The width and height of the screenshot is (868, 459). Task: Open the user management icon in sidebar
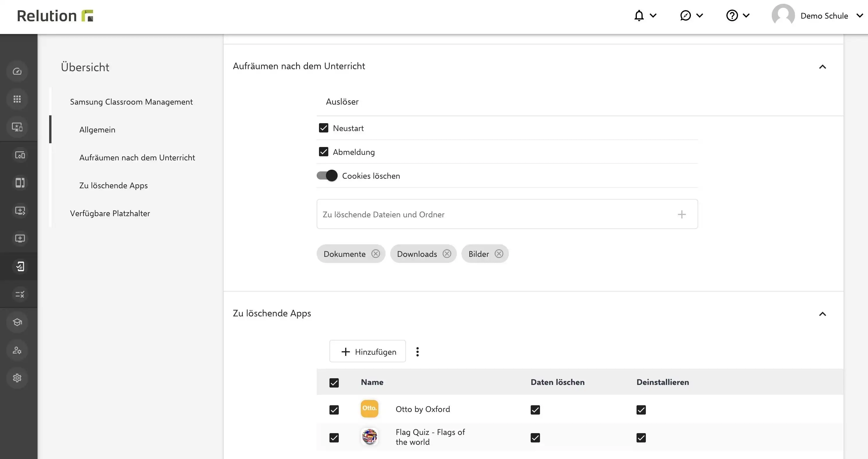(17, 350)
